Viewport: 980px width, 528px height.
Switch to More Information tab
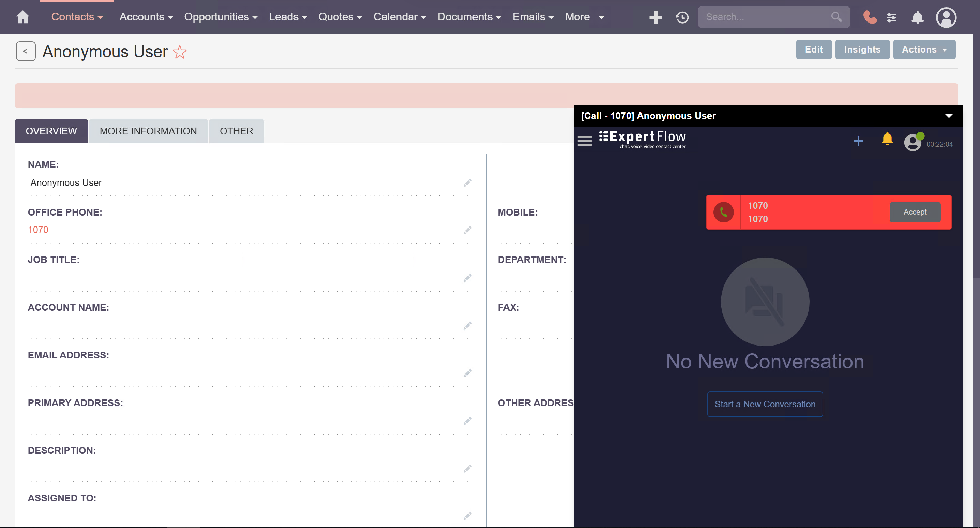(x=148, y=131)
